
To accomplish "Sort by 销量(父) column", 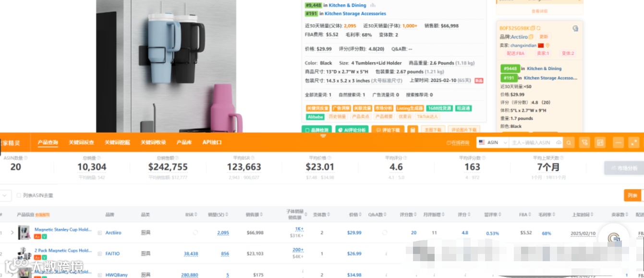I will coord(226,215).
